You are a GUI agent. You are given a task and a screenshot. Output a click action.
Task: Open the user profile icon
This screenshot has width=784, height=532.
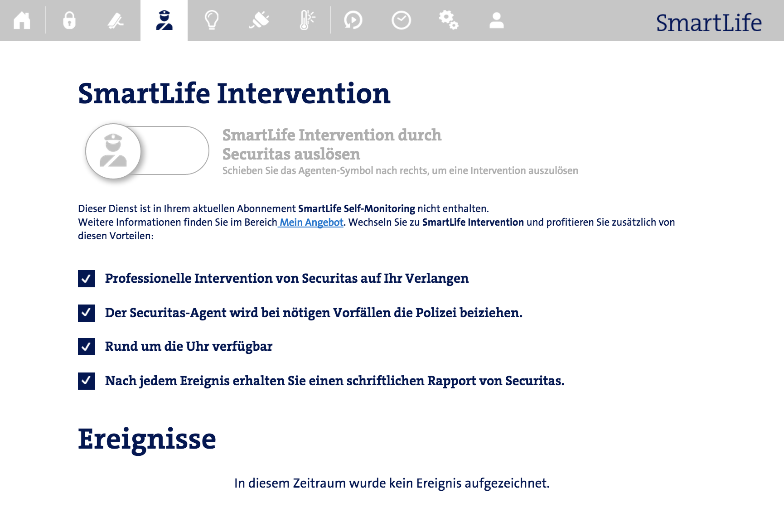point(497,20)
